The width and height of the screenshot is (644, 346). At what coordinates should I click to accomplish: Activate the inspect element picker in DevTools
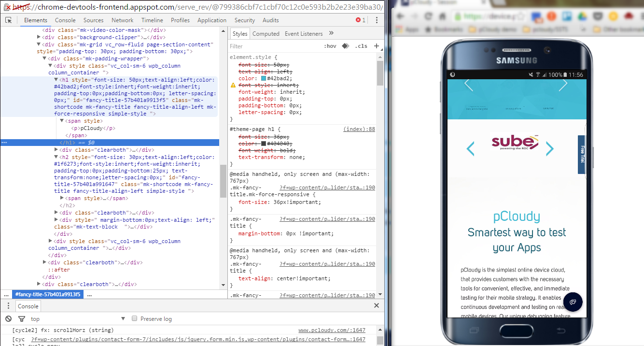(x=9, y=20)
